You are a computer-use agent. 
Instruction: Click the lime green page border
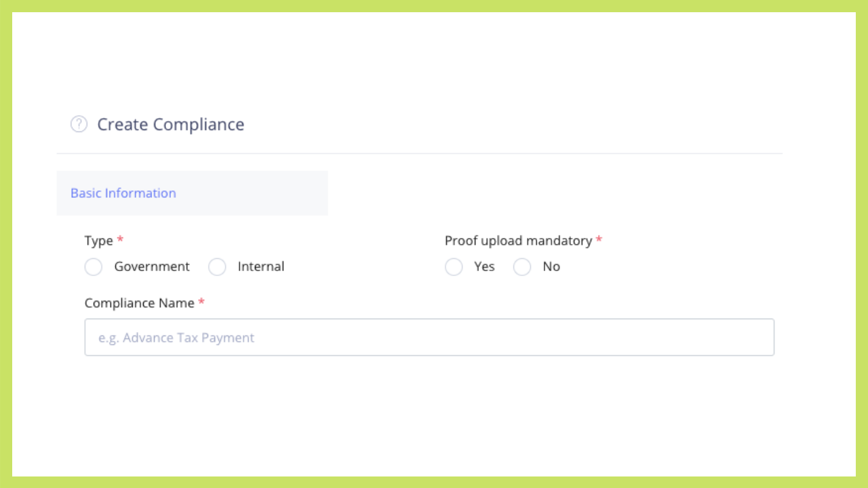(x=434, y=5)
